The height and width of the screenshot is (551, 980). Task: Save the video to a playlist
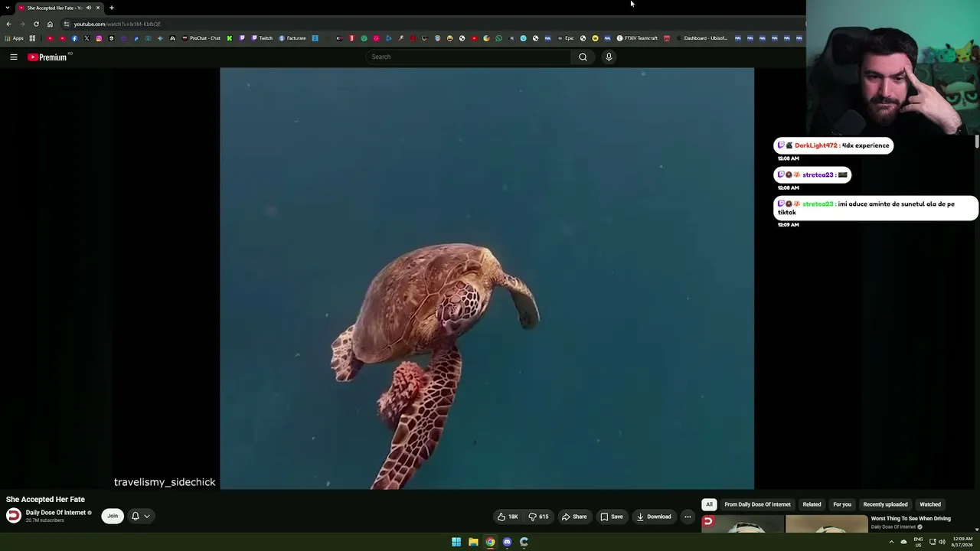pos(612,517)
